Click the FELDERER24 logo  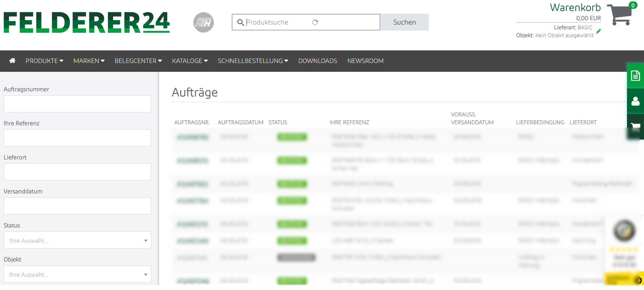pos(87,22)
